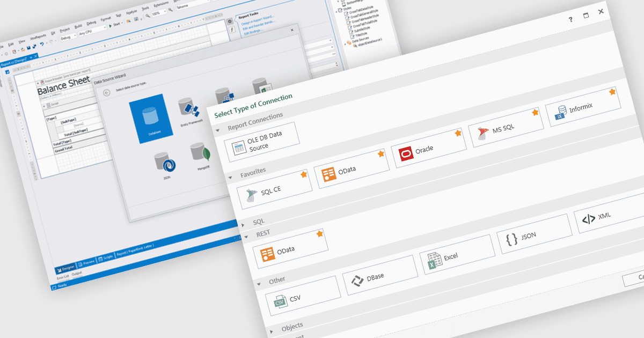Open the Format menu in Visual Studio

click(x=106, y=19)
